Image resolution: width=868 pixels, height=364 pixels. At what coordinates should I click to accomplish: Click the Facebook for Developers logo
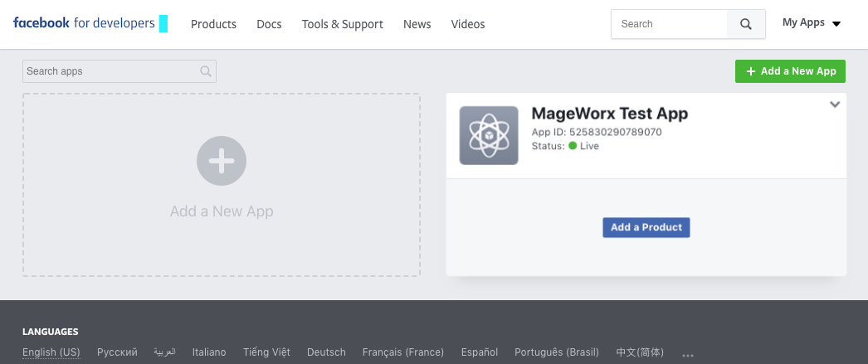click(84, 23)
